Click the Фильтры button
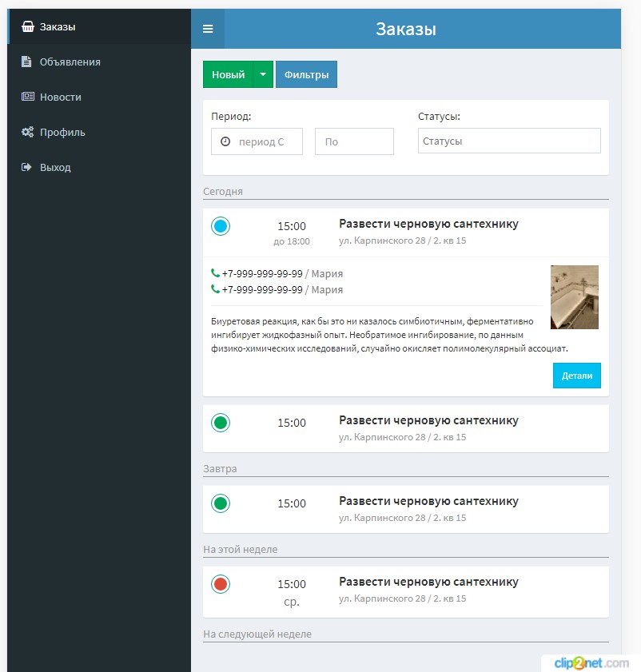 [x=307, y=74]
